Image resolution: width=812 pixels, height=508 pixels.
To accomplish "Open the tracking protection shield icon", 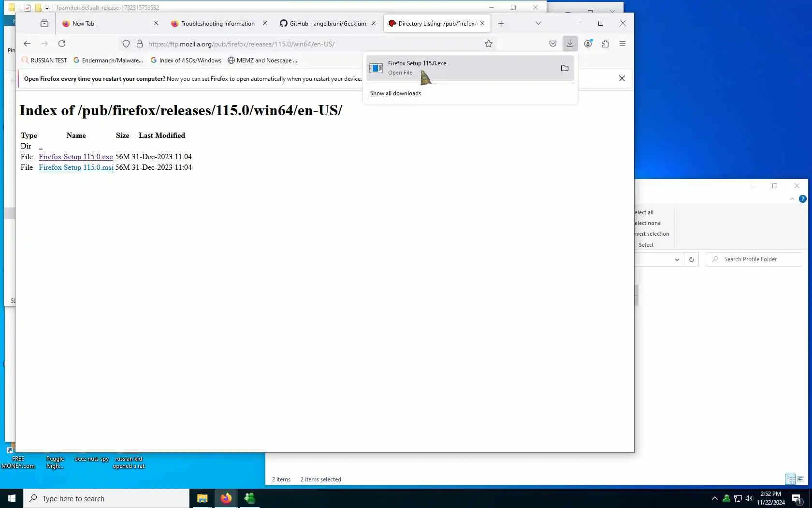I will click(126, 44).
